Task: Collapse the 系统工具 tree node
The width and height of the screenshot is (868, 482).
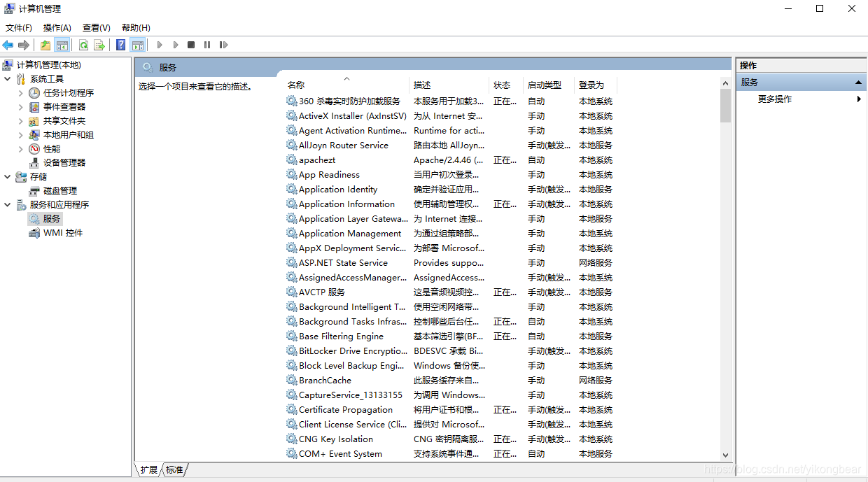Action: (8, 79)
